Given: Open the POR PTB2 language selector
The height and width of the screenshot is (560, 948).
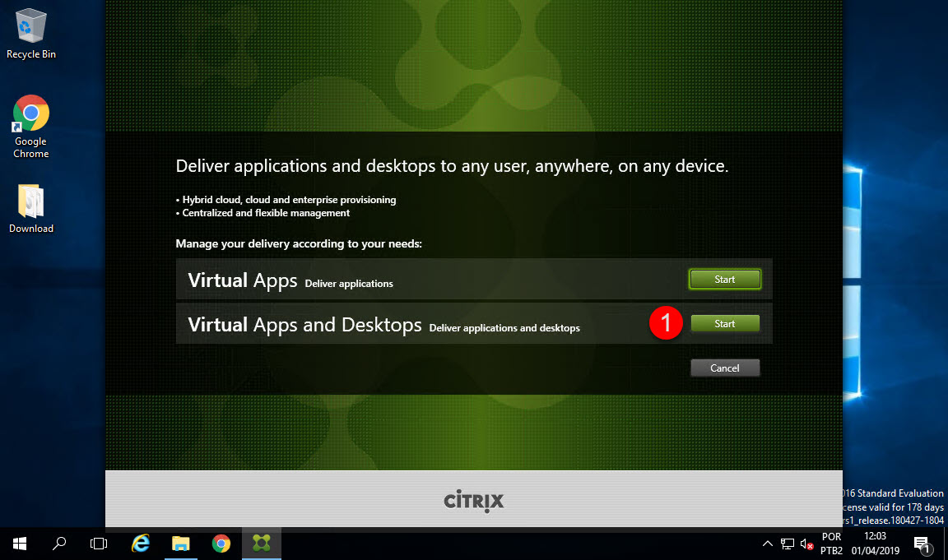Looking at the screenshot, I should [x=831, y=544].
